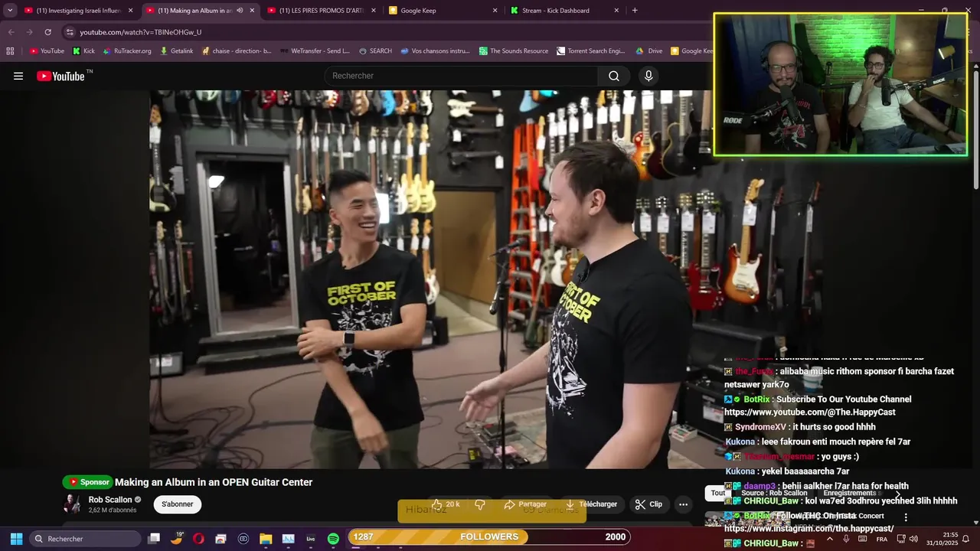This screenshot has height=551, width=980.
Task: Reload the page with refresh icon
Action: point(47,32)
